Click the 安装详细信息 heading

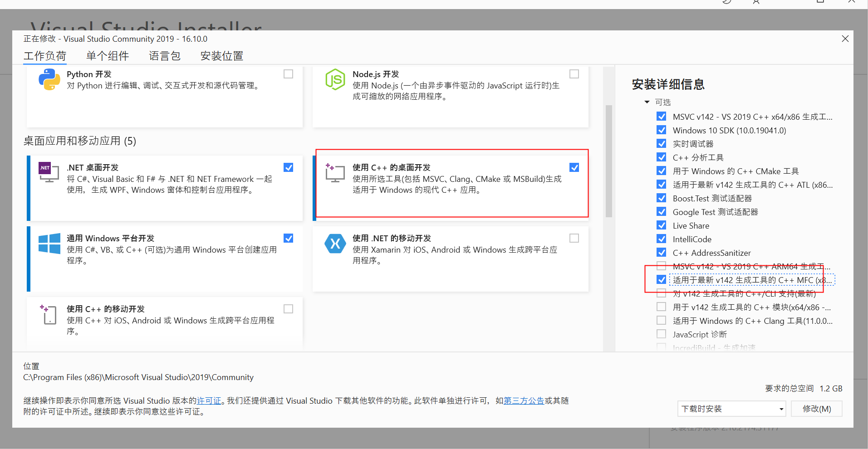[x=668, y=84]
